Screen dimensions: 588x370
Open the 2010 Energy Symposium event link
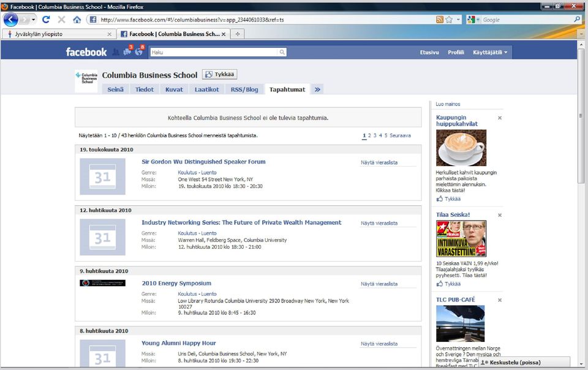176,283
